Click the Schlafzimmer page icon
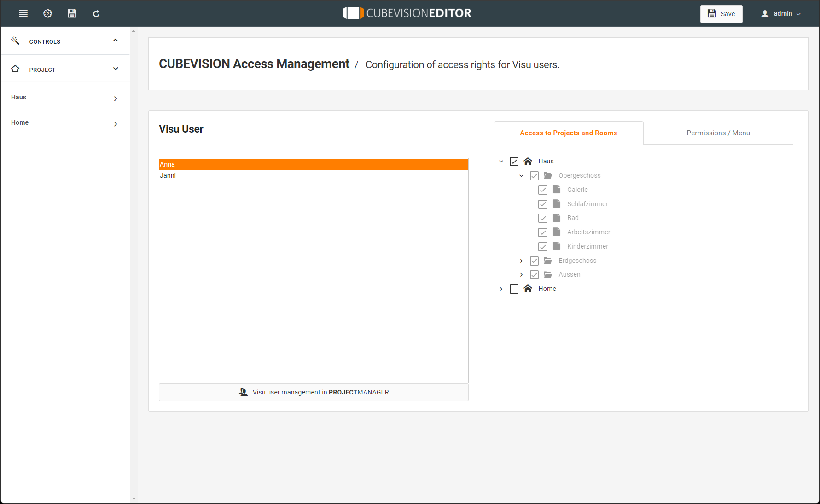This screenshot has height=504, width=820. [557, 203]
